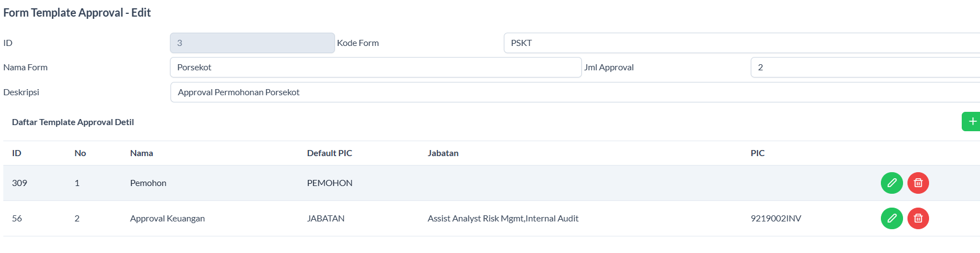980x253 pixels.
Task: Click the green add detail plus button
Action: tap(971, 122)
